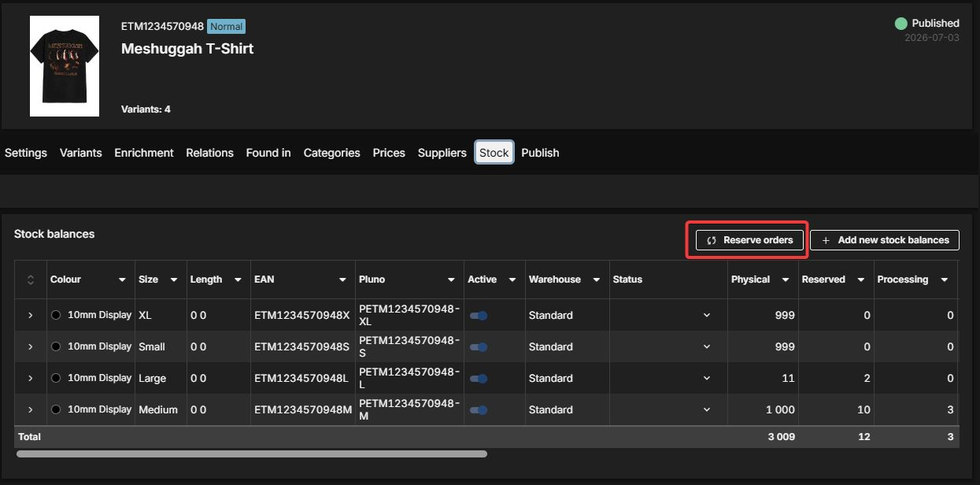Select the Stock tab
Image resolution: width=980 pixels, height=485 pixels.
tap(494, 153)
